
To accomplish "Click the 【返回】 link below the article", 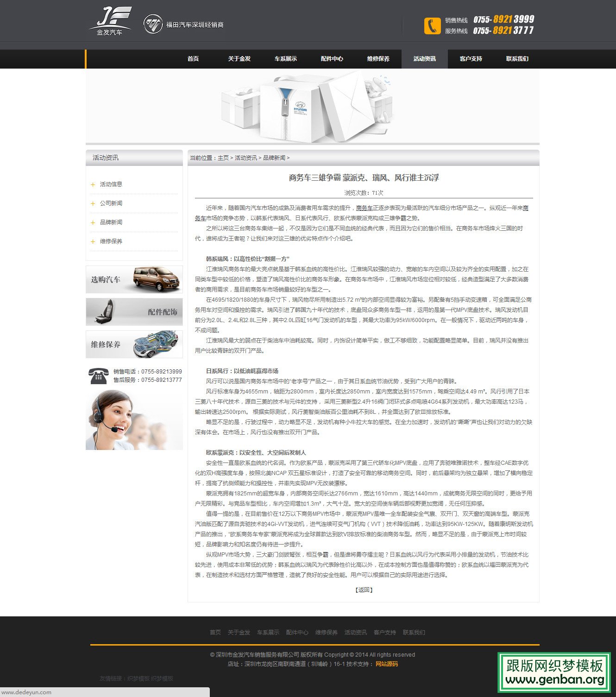I will 364,590.
